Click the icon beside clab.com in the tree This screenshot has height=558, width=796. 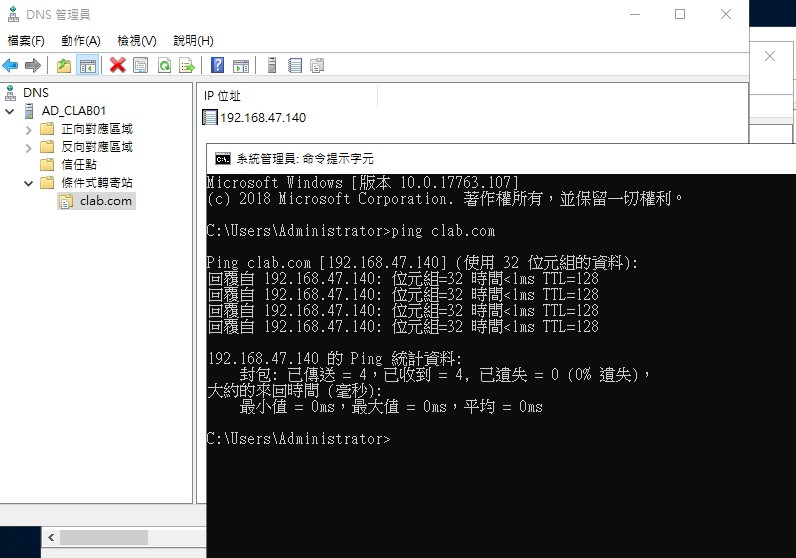[x=66, y=202]
